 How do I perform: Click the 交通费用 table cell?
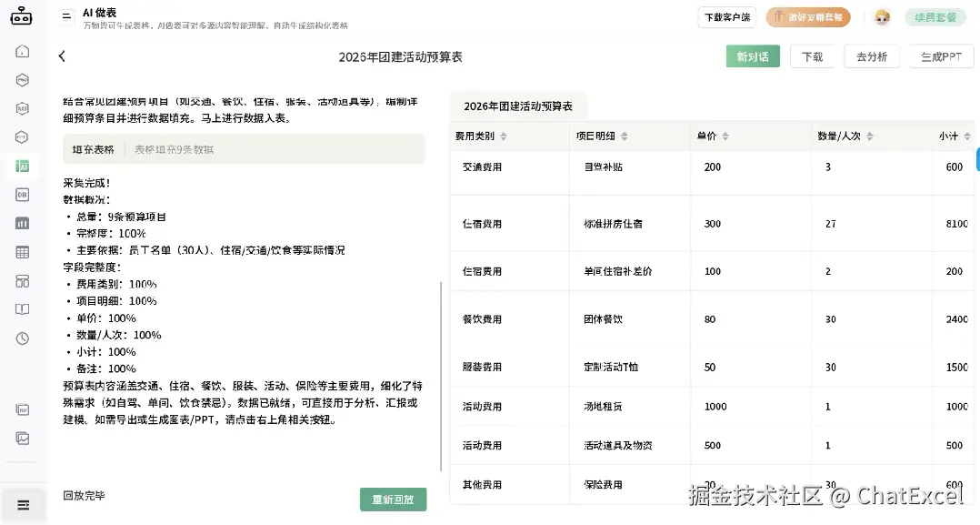(482, 167)
